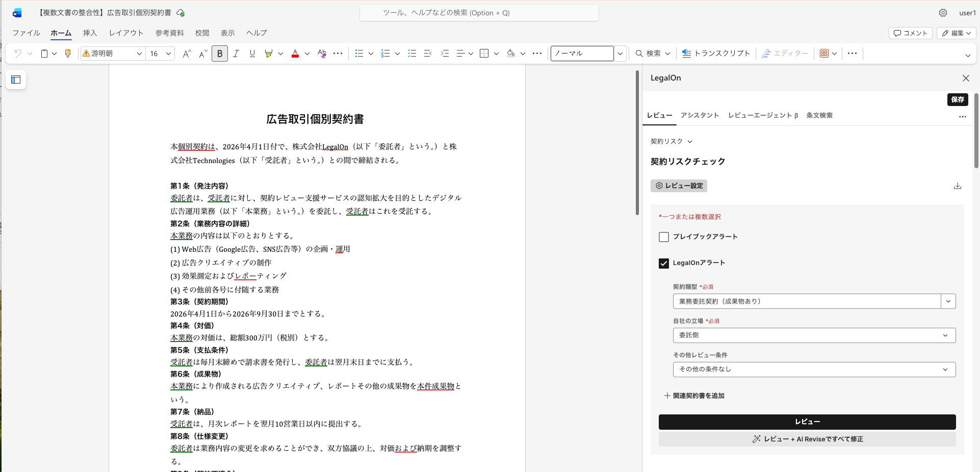
Task: Open settings gear icon in title bar
Action: pos(943,13)
